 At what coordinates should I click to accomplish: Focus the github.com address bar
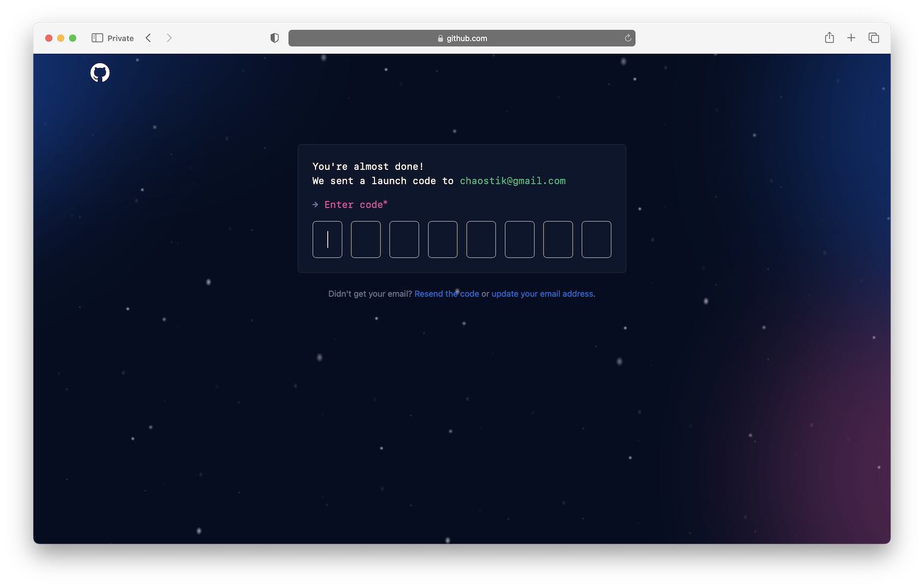pos(462,38)
